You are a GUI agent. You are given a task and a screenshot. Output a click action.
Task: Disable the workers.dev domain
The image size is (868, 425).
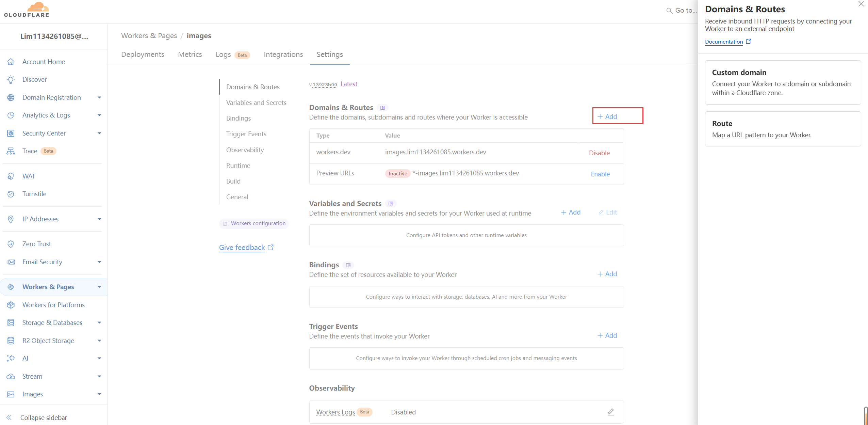[599, 153]
